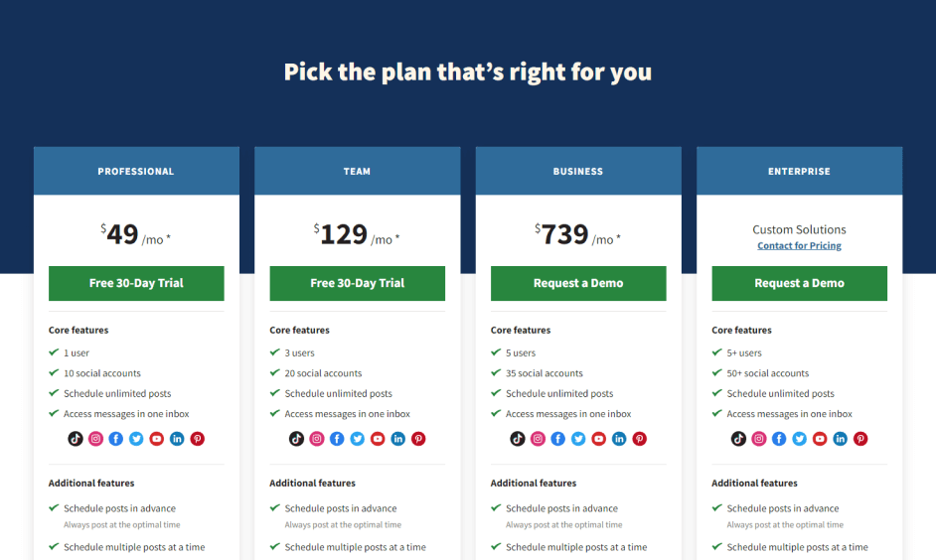Viewport: 936px width, 560px height.
Task: Start the Professional plan's Free 30-Day Trial
Action: coord(136,283)
